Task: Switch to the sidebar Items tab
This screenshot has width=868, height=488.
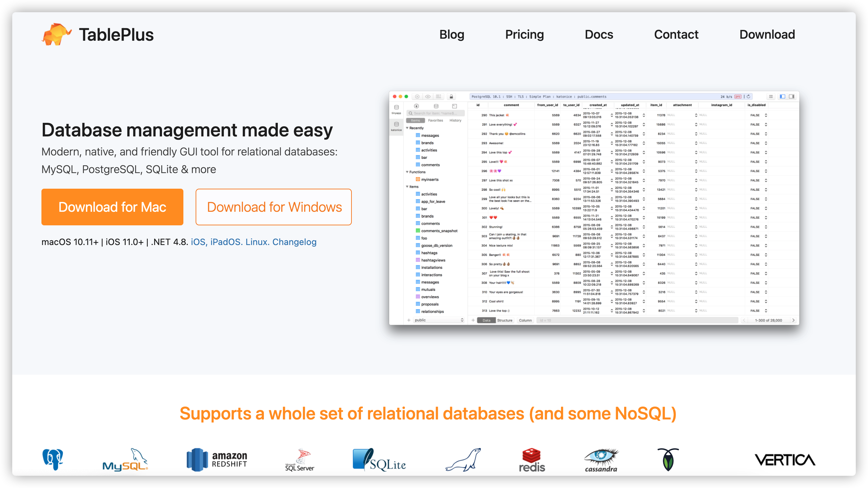Action: (415, 120)
